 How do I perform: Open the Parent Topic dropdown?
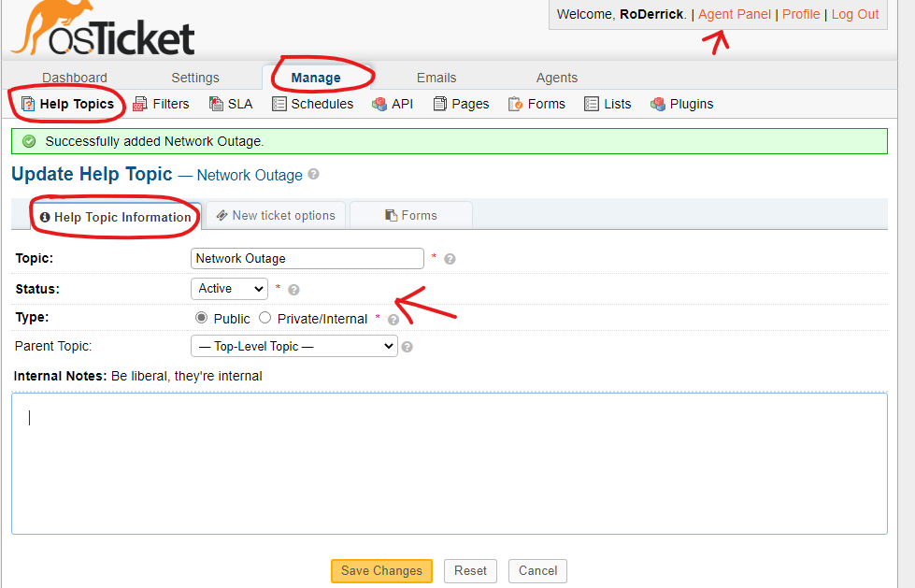click(x=294, y=346)
